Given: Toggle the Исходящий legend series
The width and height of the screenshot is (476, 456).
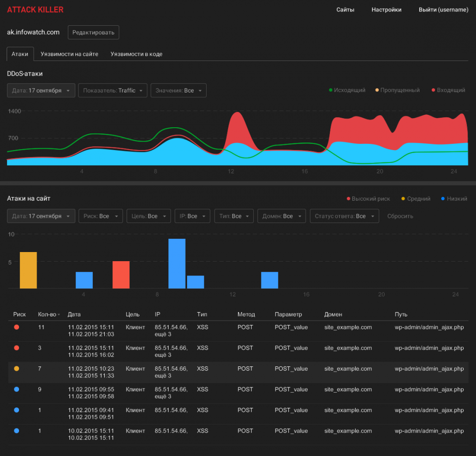Looking at the screenshot, I should [347, 90].
